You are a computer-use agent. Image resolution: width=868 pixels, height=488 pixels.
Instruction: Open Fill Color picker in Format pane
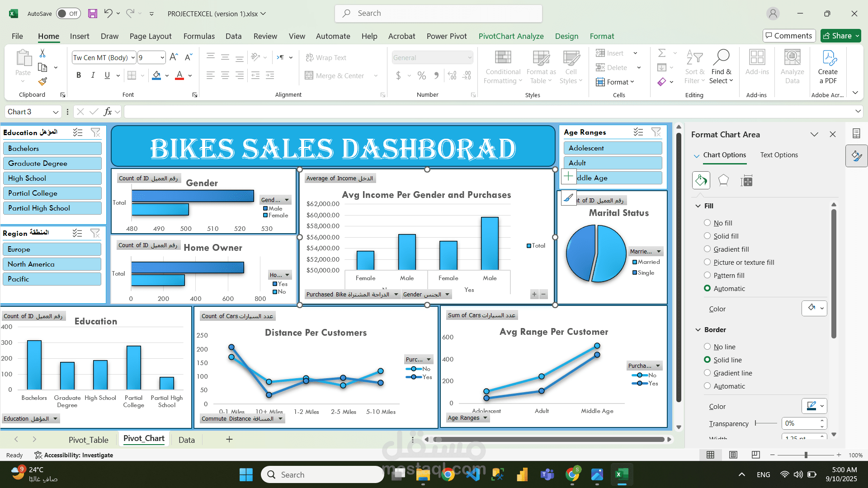coord(814,309)
